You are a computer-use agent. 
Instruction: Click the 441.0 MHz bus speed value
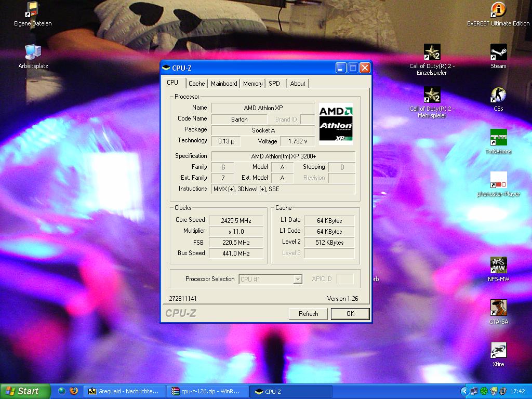(x=236, y=253)
